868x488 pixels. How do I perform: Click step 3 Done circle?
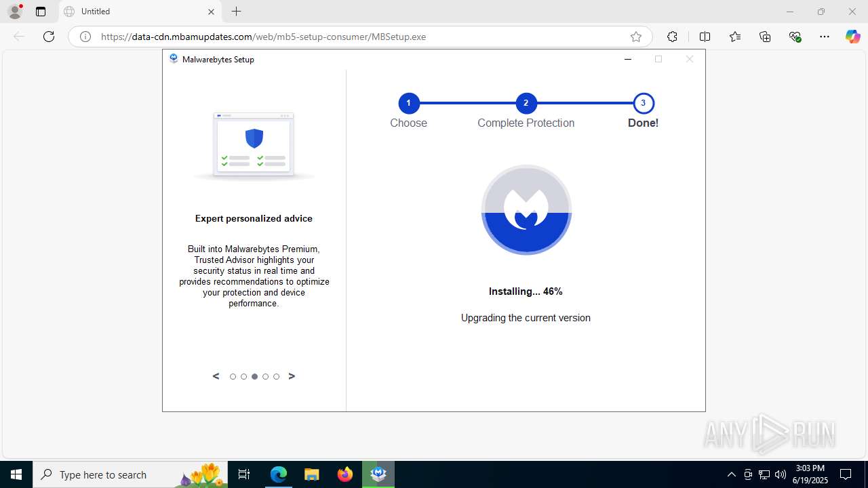(643, 103)
